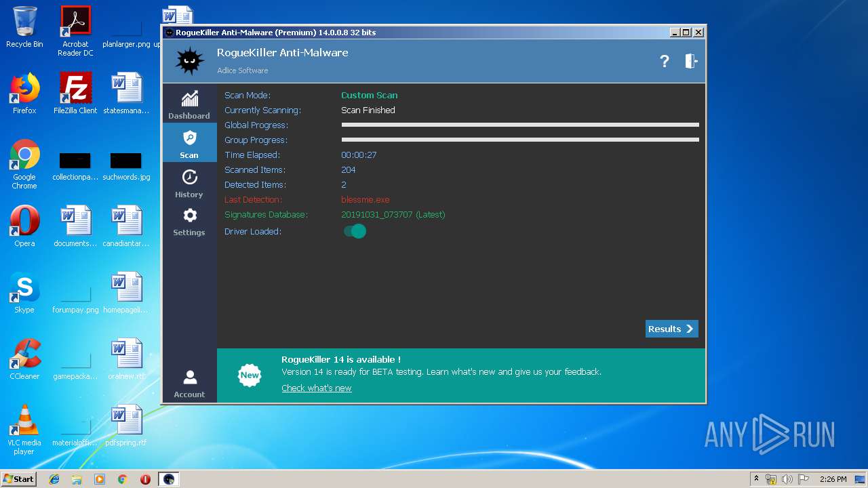The width and height of the screenshot is (868, 488).
Task: Select pdfspring.rtf desktop file
Action: pos(126,426)
